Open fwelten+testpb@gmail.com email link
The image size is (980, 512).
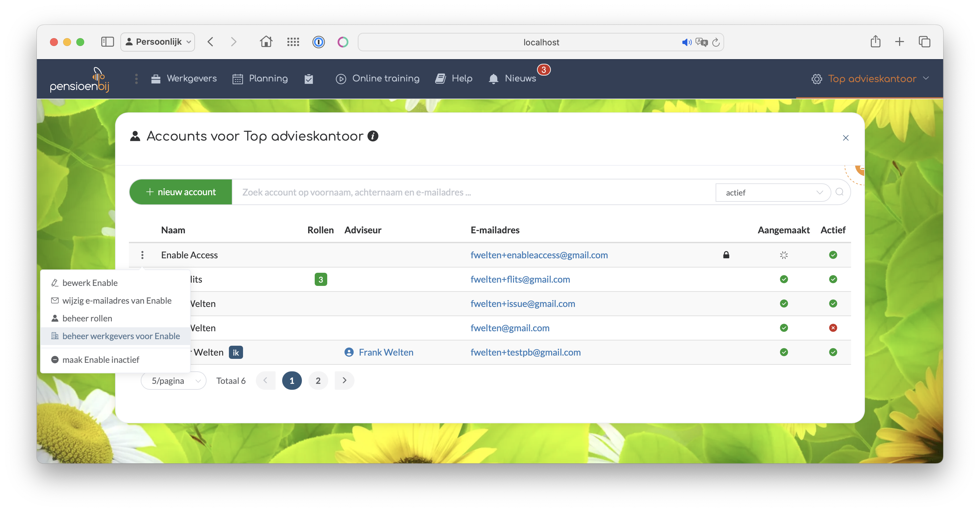click(x=526, y=352)
